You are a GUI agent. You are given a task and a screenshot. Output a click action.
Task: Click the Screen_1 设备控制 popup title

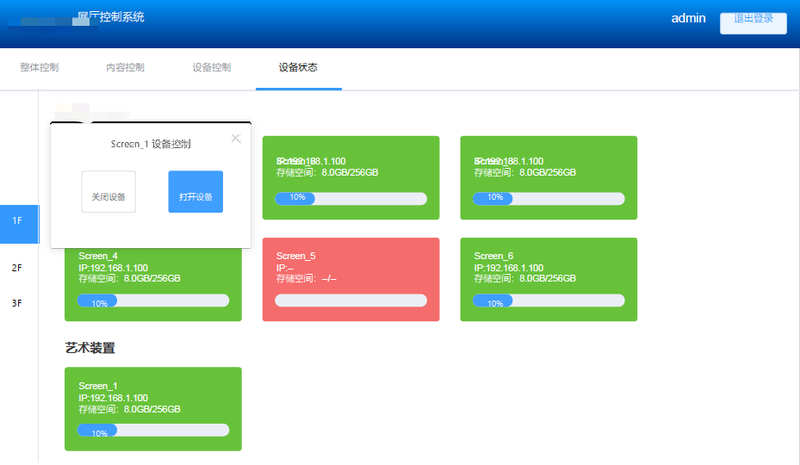point(151,144)
